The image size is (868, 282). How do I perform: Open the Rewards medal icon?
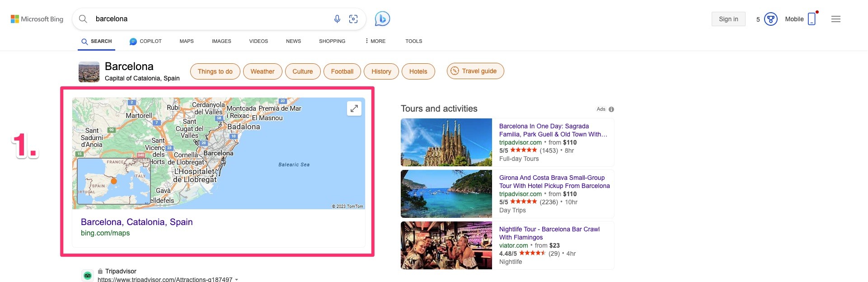pos(771,19)
